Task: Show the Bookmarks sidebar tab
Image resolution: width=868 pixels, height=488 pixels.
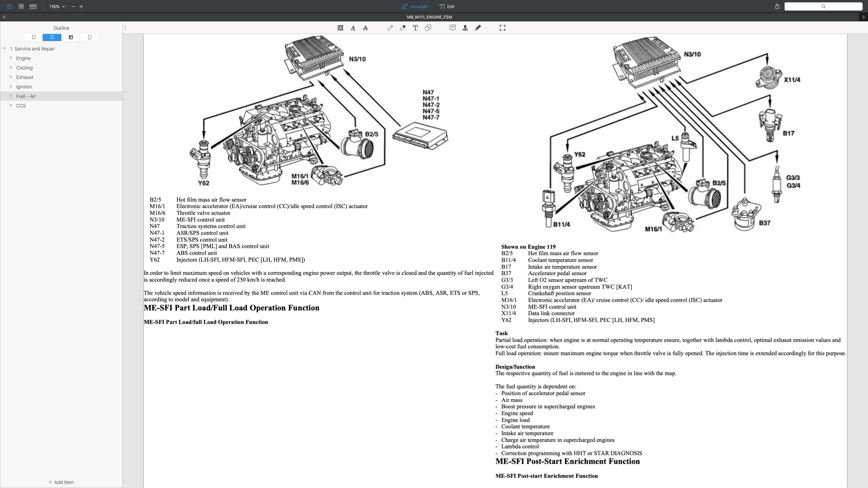Action: (x=34, y=37)
